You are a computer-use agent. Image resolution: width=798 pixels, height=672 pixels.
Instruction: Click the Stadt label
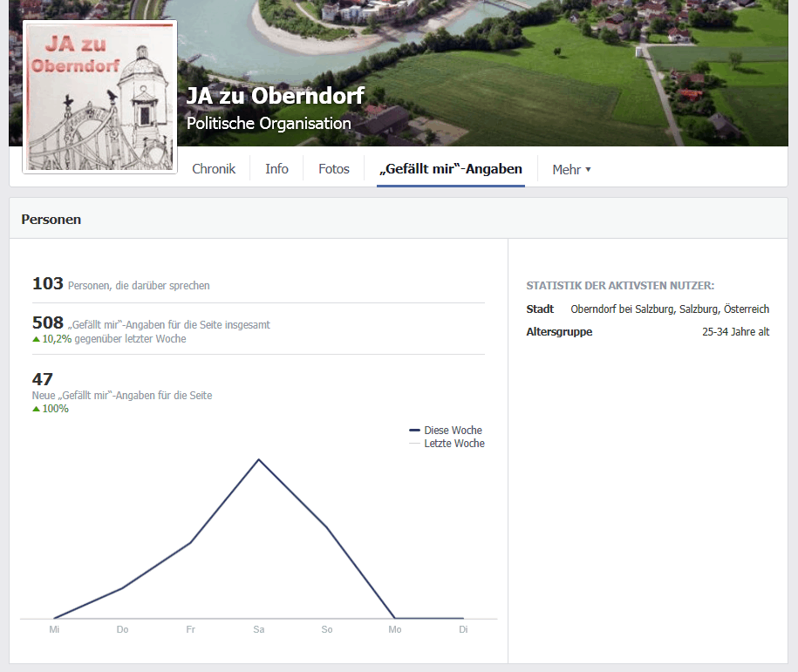point(540,309)
